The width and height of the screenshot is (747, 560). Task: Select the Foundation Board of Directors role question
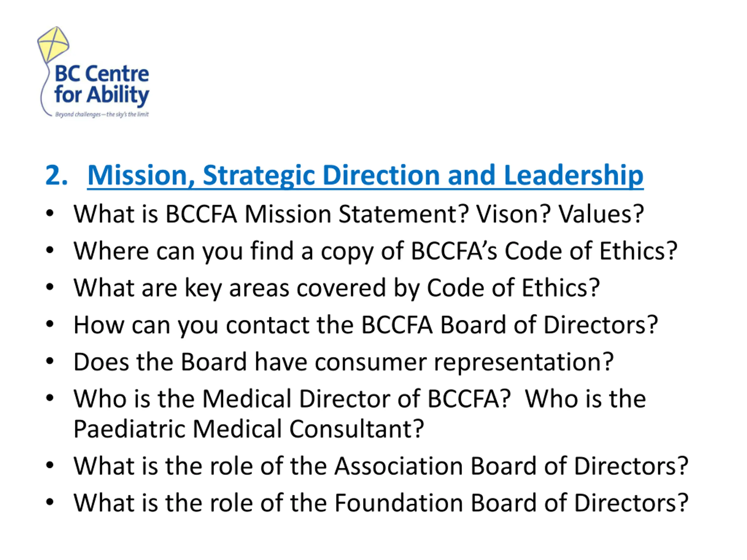[x=381, y=503]
